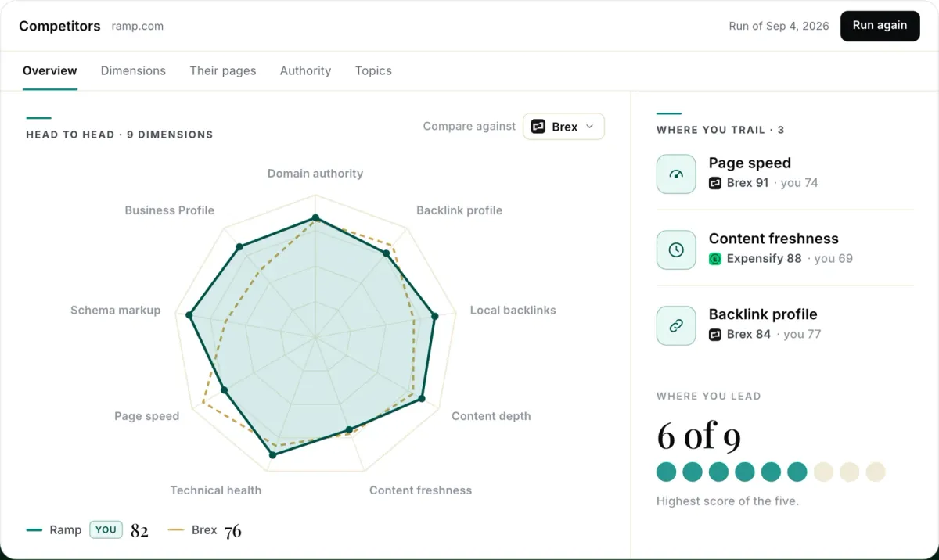Image resolution: width=939 pixels, height=560 pixels.
Task: Click the Schema markup axis label
Action: pyautogui.click(x=115, y=311)
